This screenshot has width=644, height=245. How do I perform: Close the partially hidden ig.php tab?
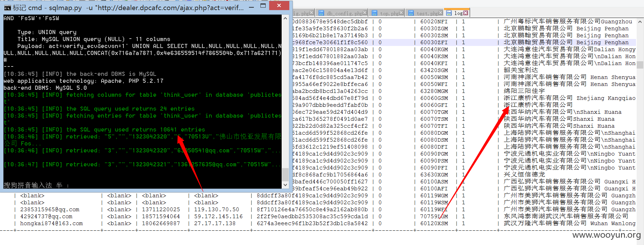click(x=312, y=13)
